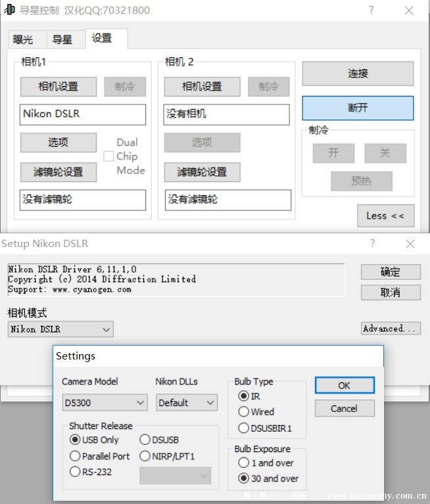Click 相机设置 under 相机1
This screenshot has width=430, height=504.
(58, 87)
